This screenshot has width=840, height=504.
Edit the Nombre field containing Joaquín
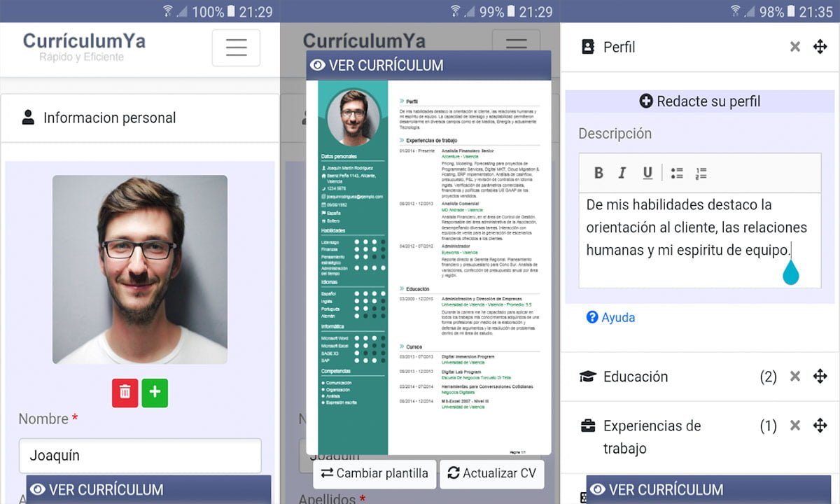click(140, 456)
